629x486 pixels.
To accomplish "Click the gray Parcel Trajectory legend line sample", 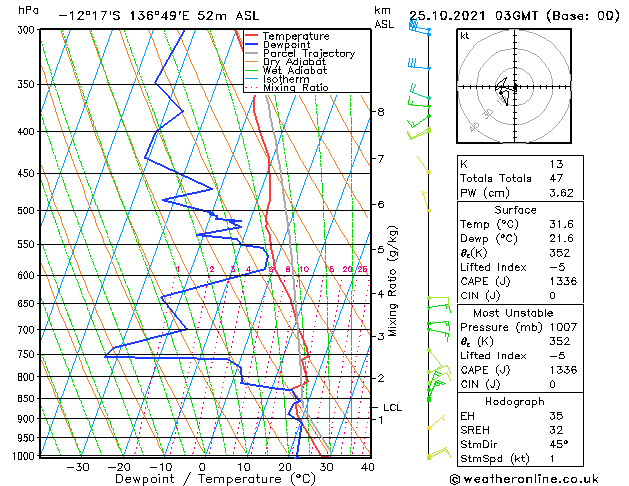I will [251, 53].
